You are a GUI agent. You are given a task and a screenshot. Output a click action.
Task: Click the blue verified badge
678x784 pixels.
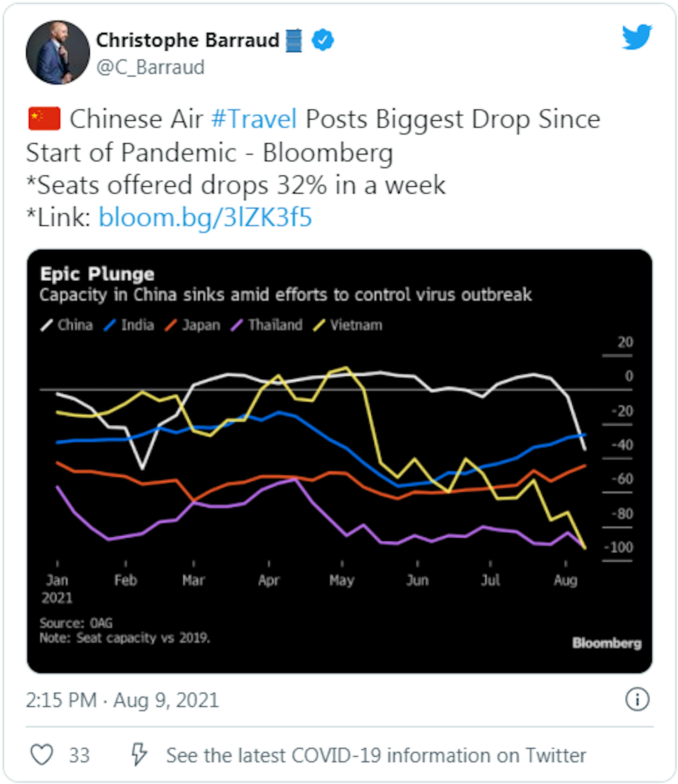click(x=322, y=40)
